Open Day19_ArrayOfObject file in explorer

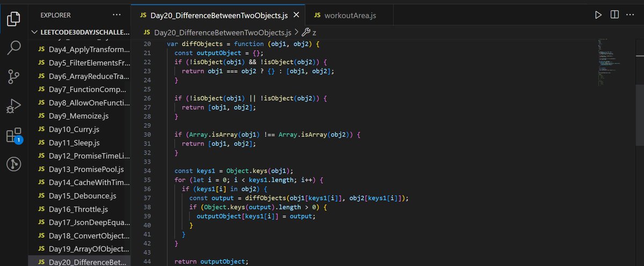tap(80, 249)
